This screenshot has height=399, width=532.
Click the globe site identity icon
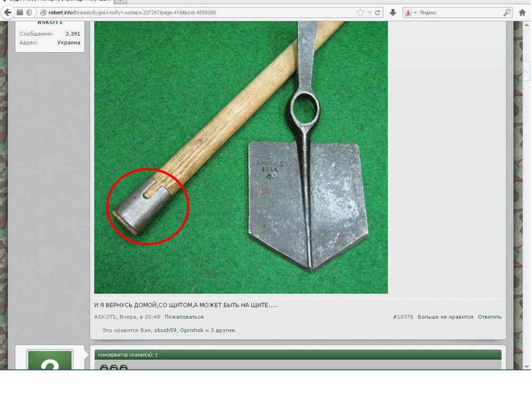coord(44,12)
